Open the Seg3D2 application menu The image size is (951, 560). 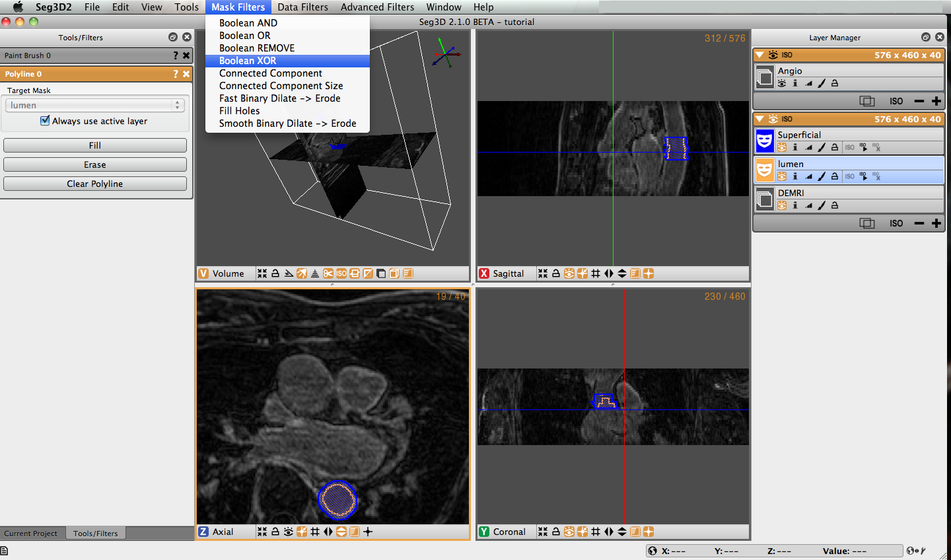pos(53,7)
